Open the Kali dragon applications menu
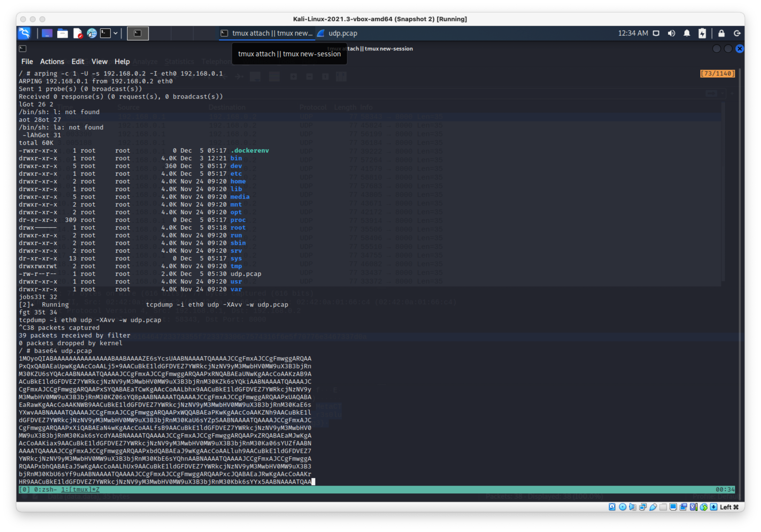The height and width of the screenshot is (532, 761). tap(25, 33)
